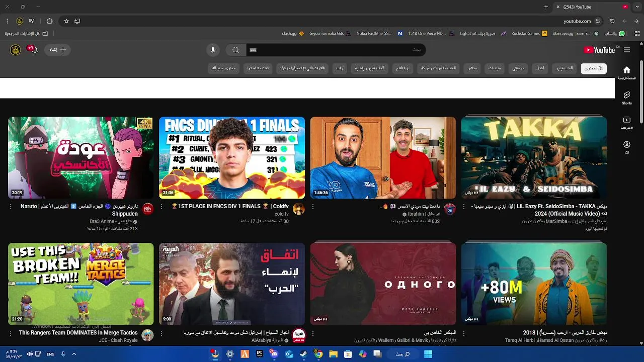Select the 'كرة القدم' filter chip

(403, 68)
